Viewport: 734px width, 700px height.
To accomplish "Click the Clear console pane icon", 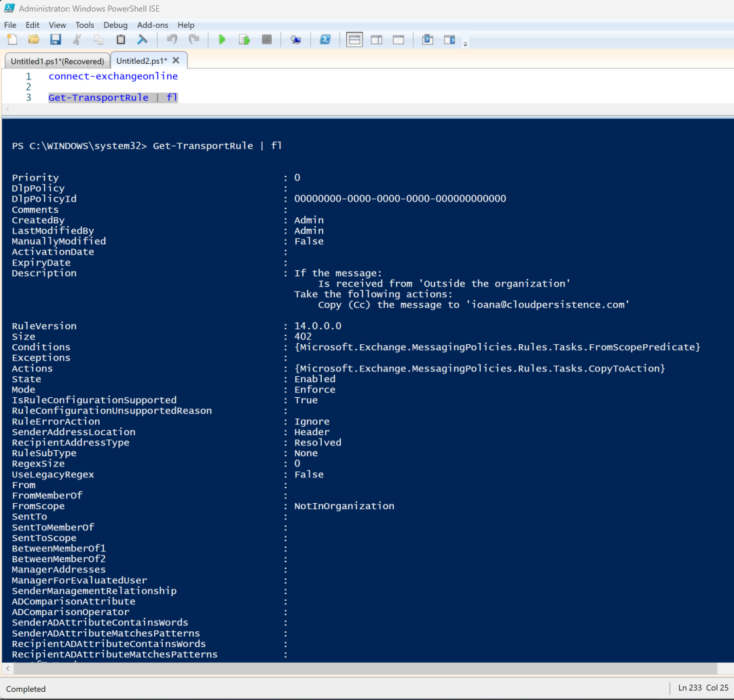I will [143, 40].
